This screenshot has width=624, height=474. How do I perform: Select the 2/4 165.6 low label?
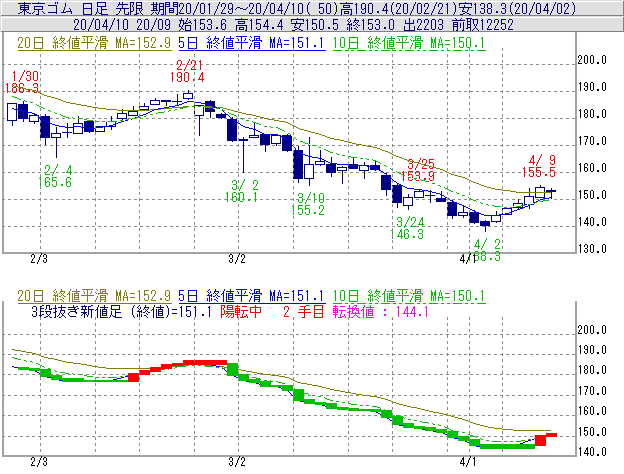pos(55,176)
